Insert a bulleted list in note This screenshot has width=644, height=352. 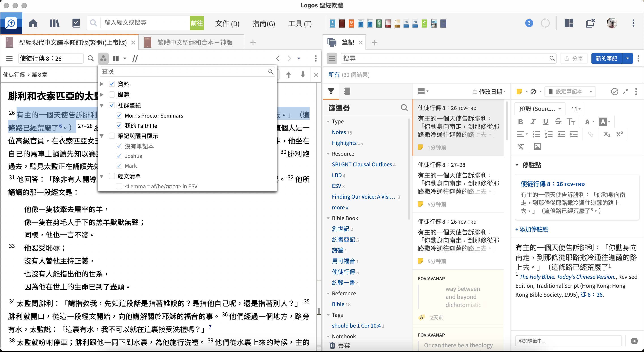536,134
